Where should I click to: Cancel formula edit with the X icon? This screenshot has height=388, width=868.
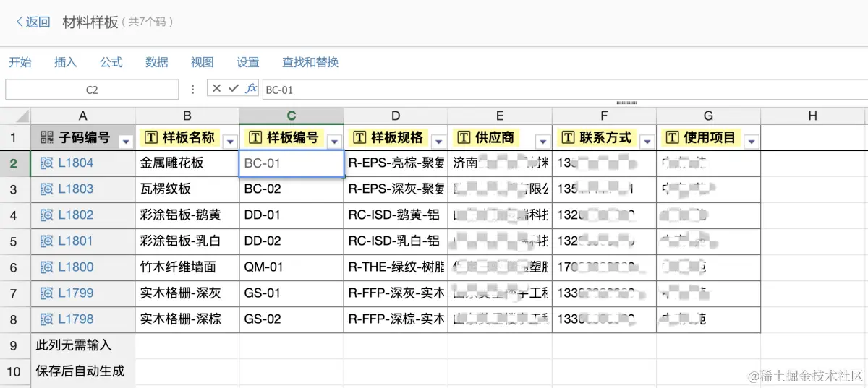click(x=216, y=88)
